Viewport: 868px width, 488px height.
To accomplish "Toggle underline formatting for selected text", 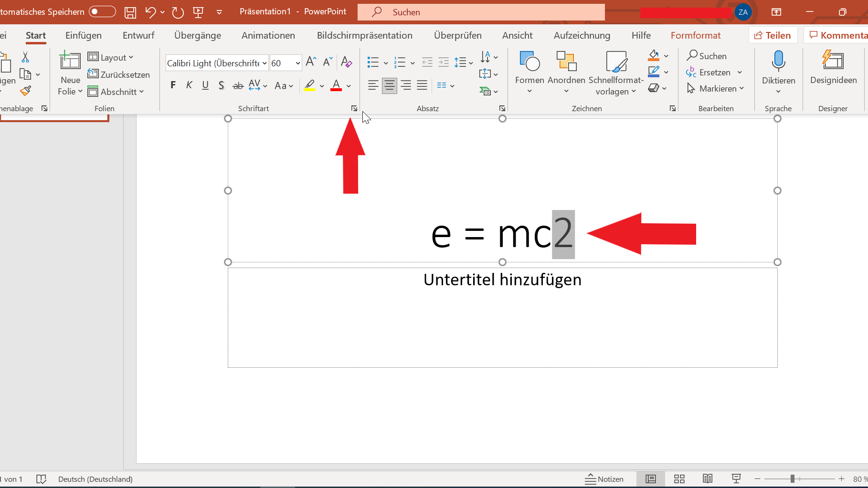I will coord(205,85).
